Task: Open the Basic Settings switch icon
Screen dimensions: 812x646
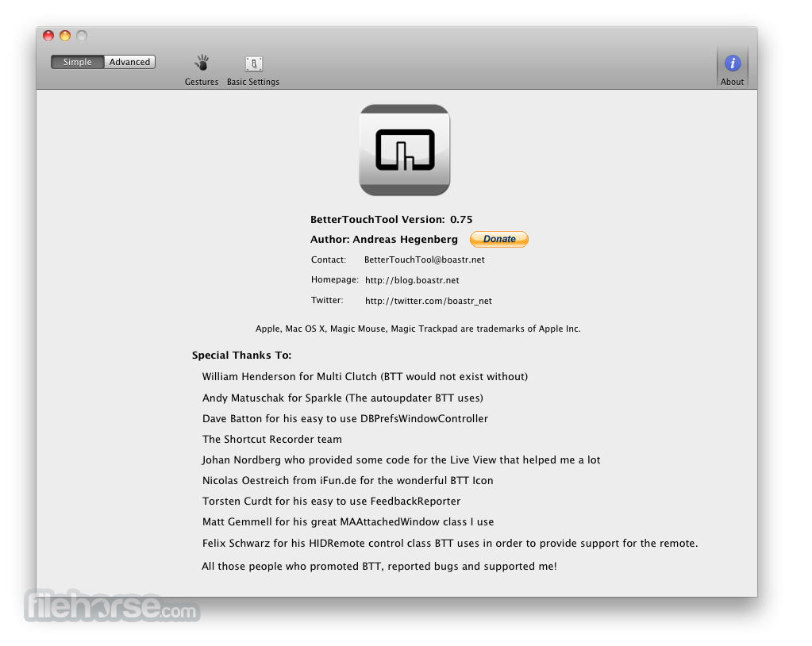Action: (x=253, y=63)
